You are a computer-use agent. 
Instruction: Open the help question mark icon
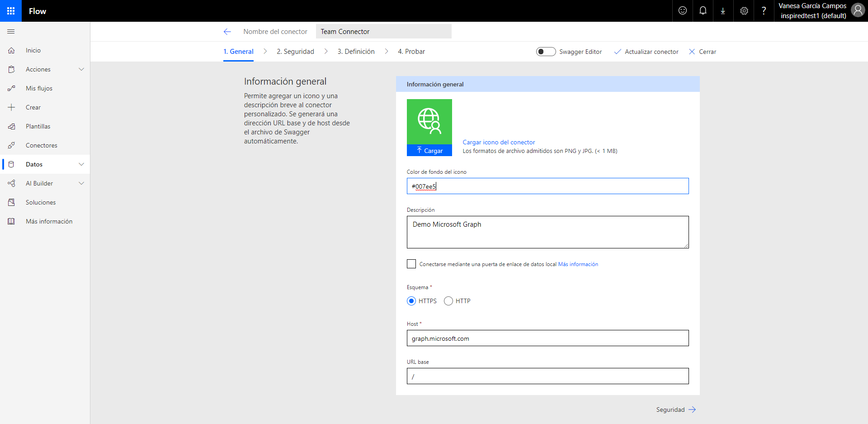[764, 11]
